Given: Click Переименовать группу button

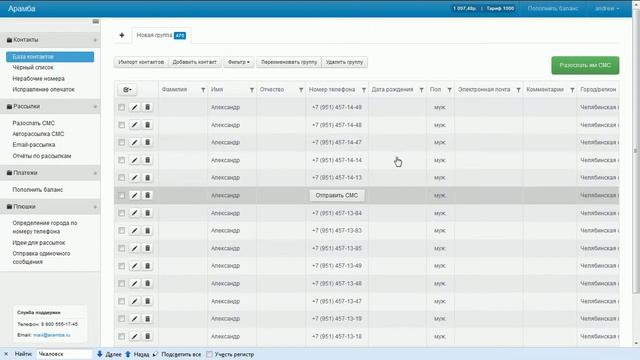Looking at the screenshot, I should point(289,62).
